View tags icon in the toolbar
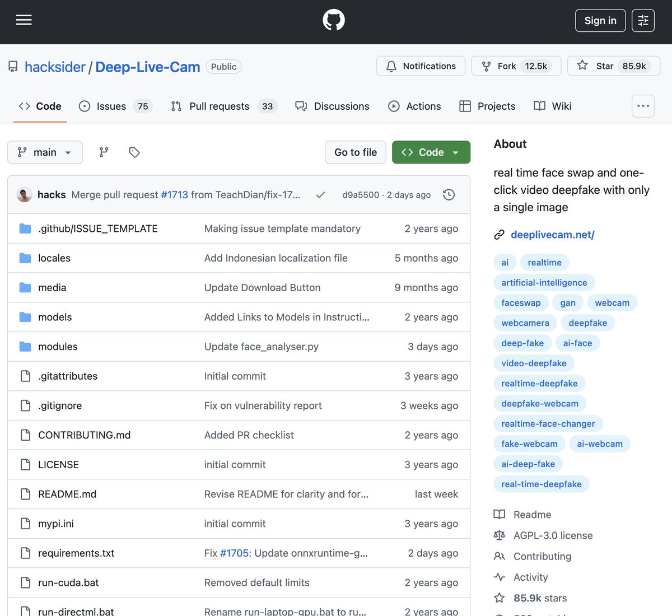 pos(134,152)
